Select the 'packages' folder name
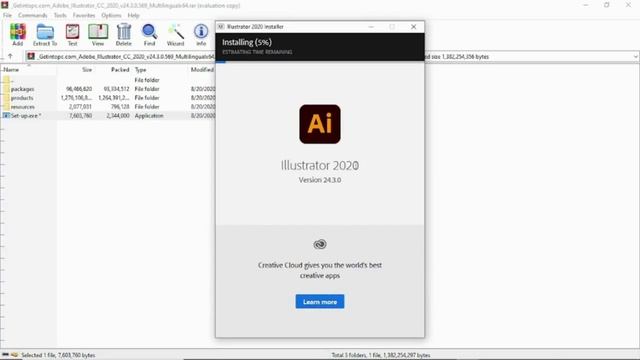The height and width of the screenshot is (360, 640). point(22,89)
